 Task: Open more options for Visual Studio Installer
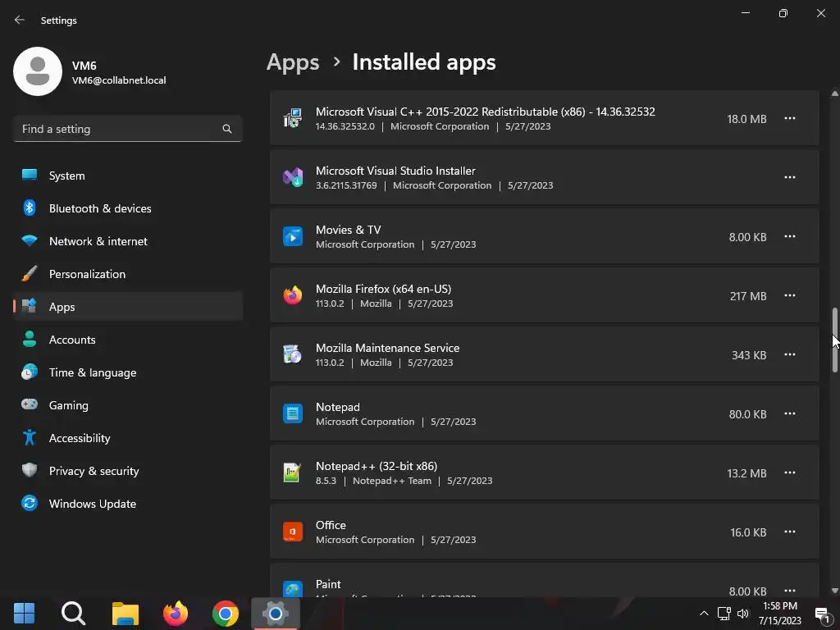[790, 177]
